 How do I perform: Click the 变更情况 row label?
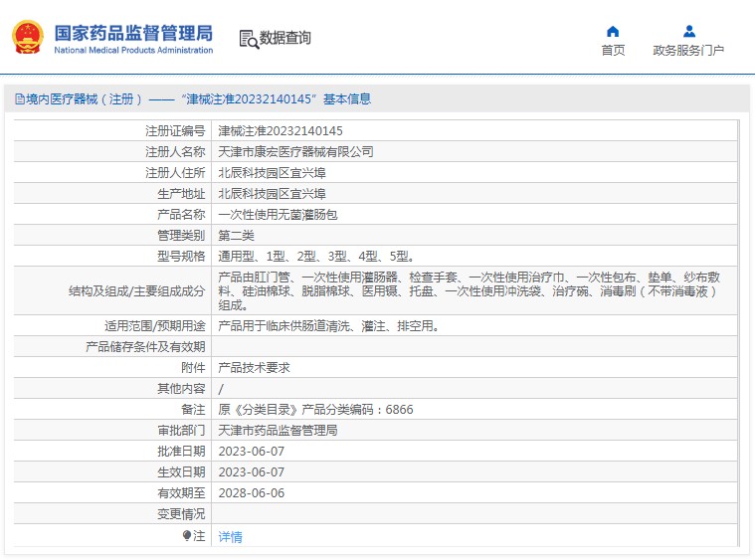181,514
